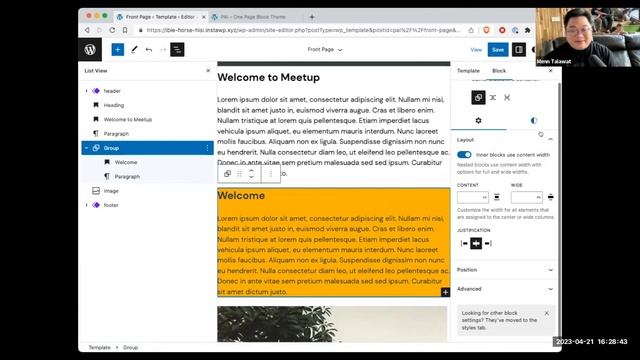
Task: Open the browser extensions puzzle icon
Action: coord(527,30)
